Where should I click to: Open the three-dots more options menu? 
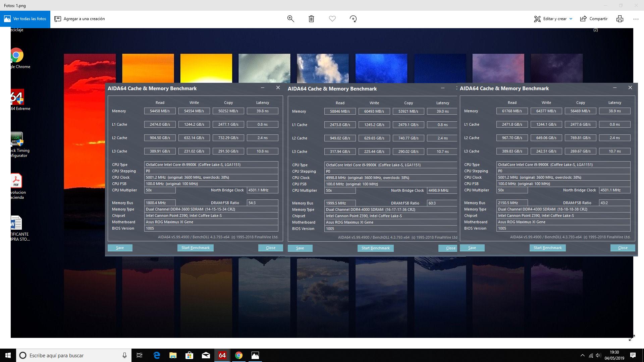pos(636,19)
